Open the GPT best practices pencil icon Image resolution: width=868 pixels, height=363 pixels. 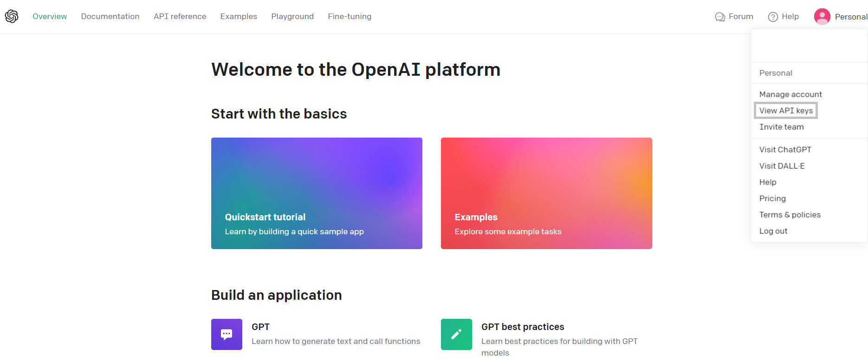click(456, 334)
